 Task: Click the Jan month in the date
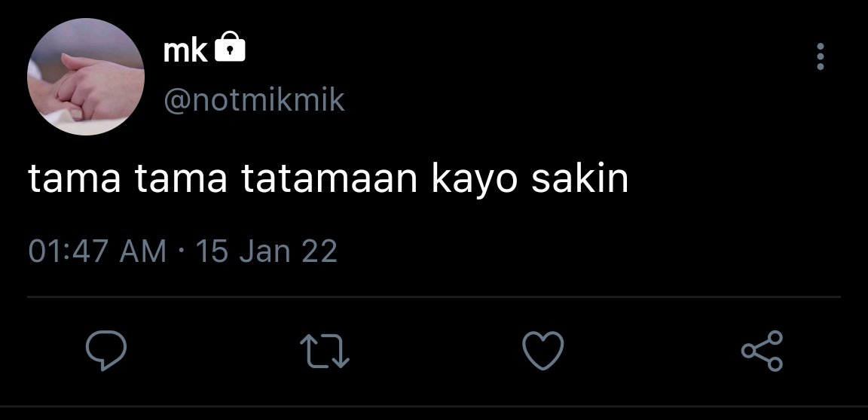(263, 251)
